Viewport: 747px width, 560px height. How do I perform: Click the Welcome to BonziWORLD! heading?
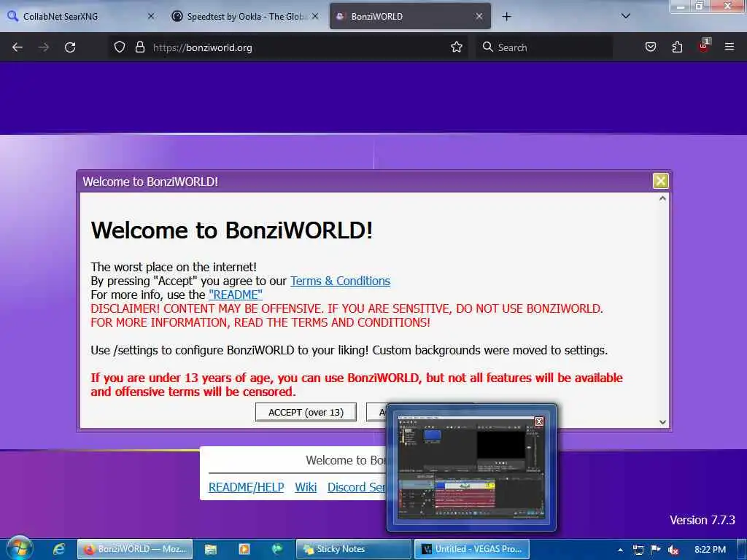point(231,230)
